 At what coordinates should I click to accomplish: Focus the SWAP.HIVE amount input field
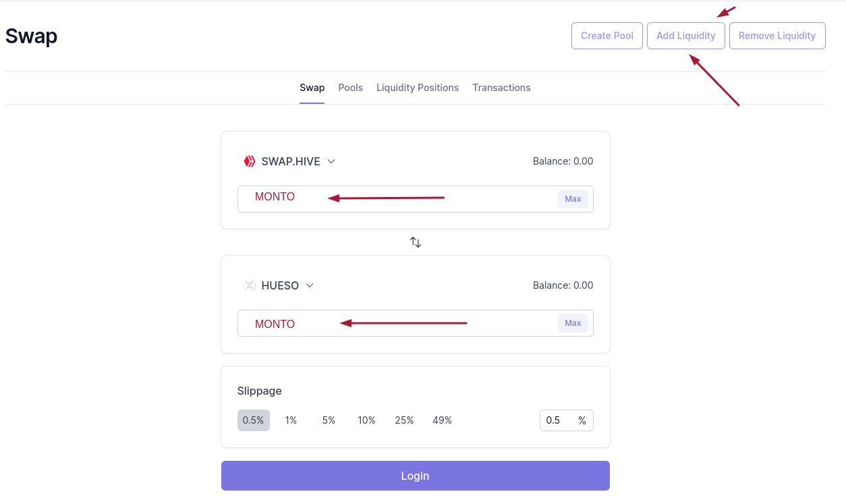(416, 199)
